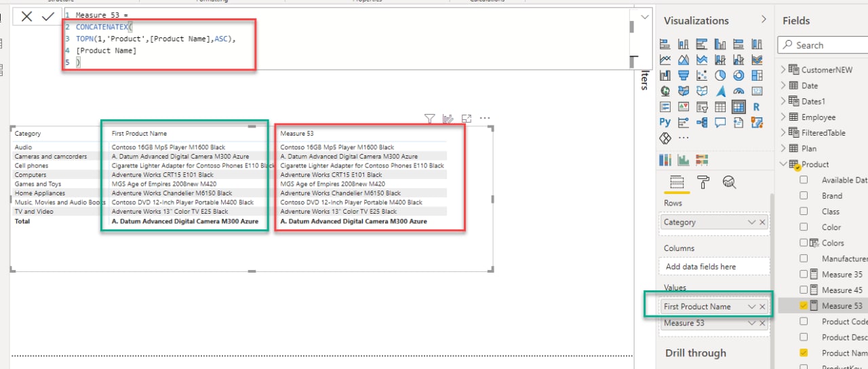
Task: Pick the Slicer visual
Action: (702, 106)
